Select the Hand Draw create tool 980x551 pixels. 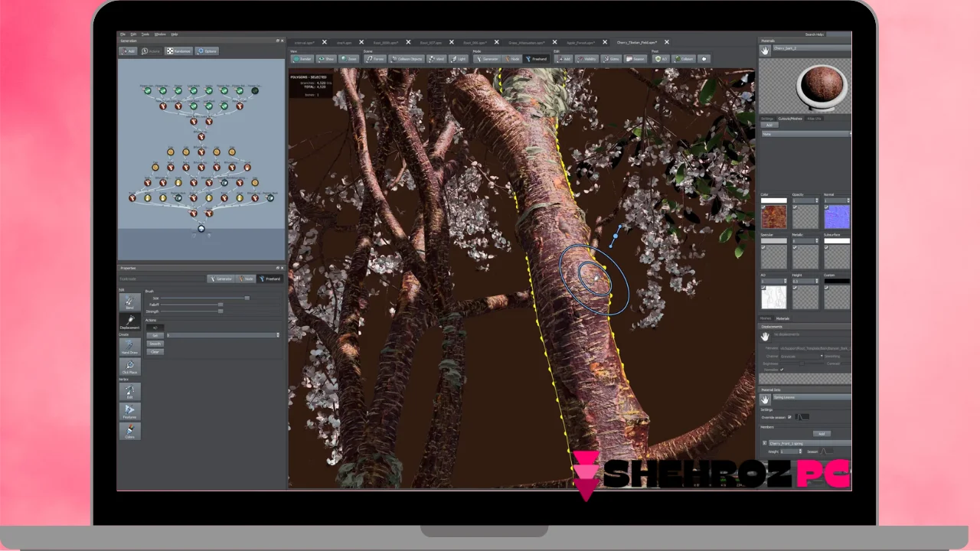130,347
